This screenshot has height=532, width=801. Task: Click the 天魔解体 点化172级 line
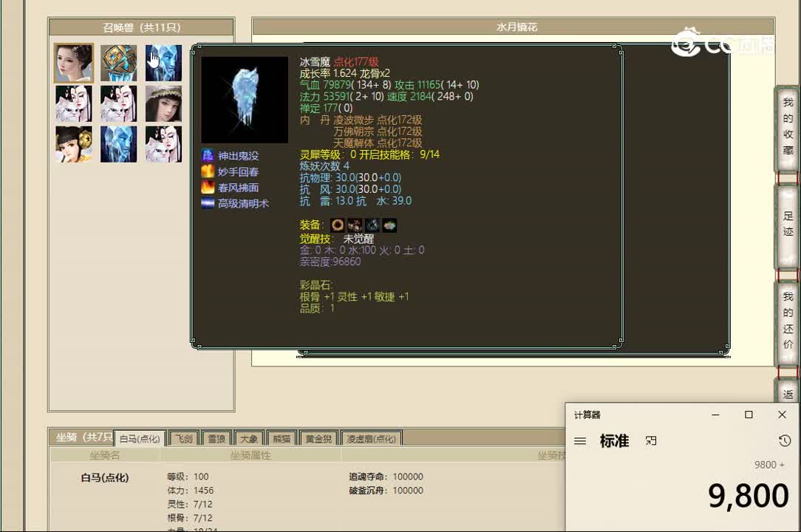pyautogui.click(x=378, y=143)
